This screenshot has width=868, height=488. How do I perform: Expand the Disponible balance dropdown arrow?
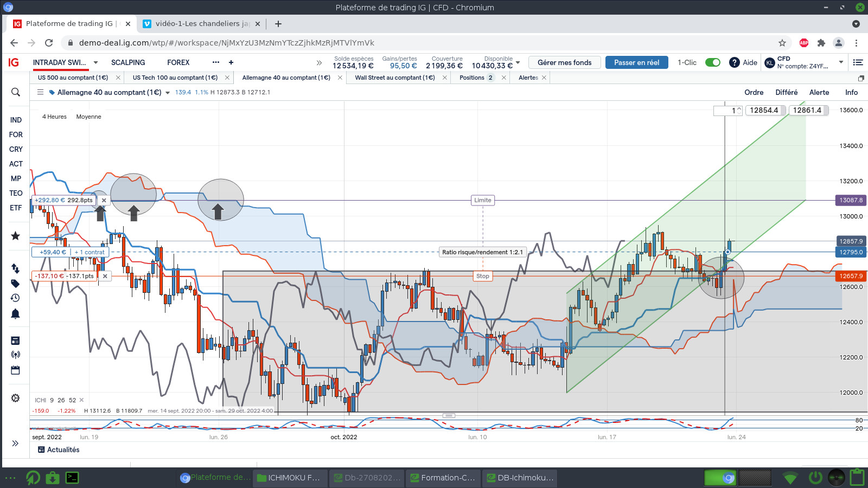(518, 62)
